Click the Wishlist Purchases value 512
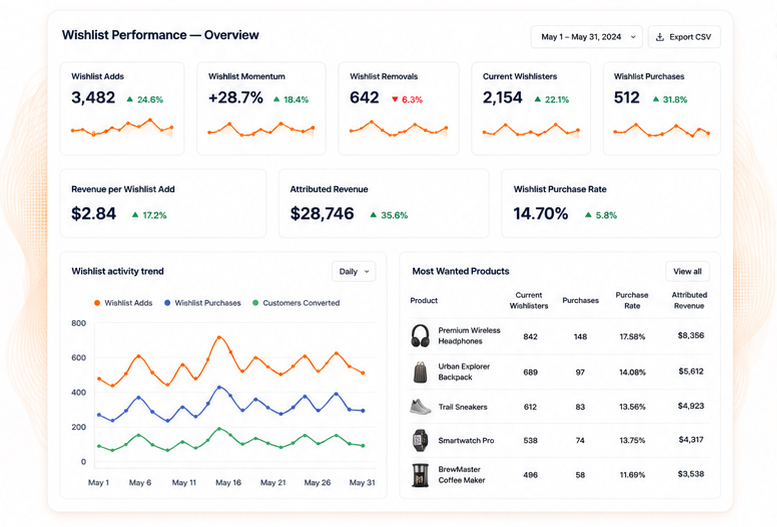The width and height of the screenshot is (777, 527). 627,98
